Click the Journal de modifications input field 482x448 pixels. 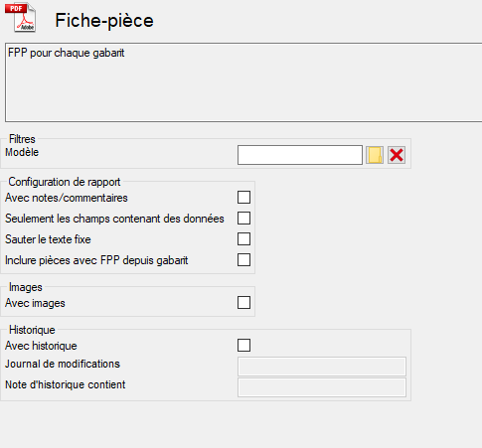click(x=322, y=367)
